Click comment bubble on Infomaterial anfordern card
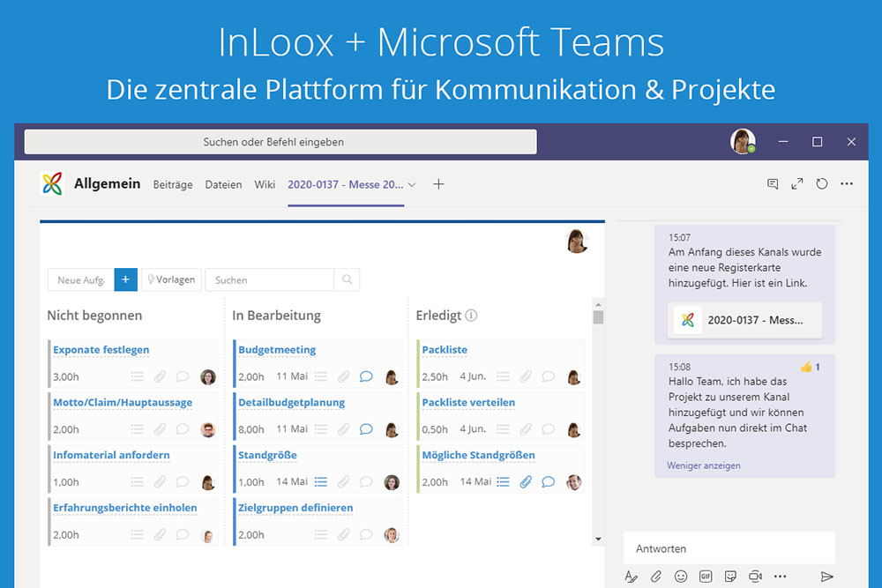This screenshot has width=882, height=588. point(183,481)
